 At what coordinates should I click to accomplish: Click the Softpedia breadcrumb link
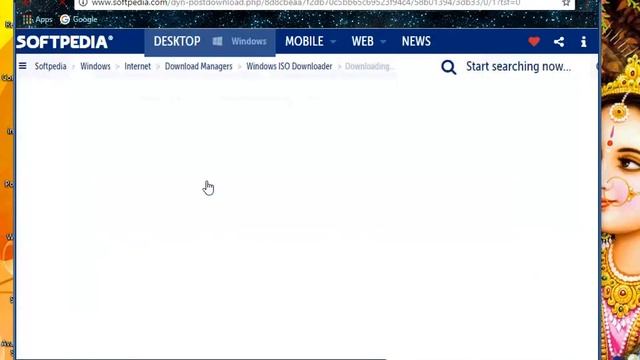(x=50, y=66)
